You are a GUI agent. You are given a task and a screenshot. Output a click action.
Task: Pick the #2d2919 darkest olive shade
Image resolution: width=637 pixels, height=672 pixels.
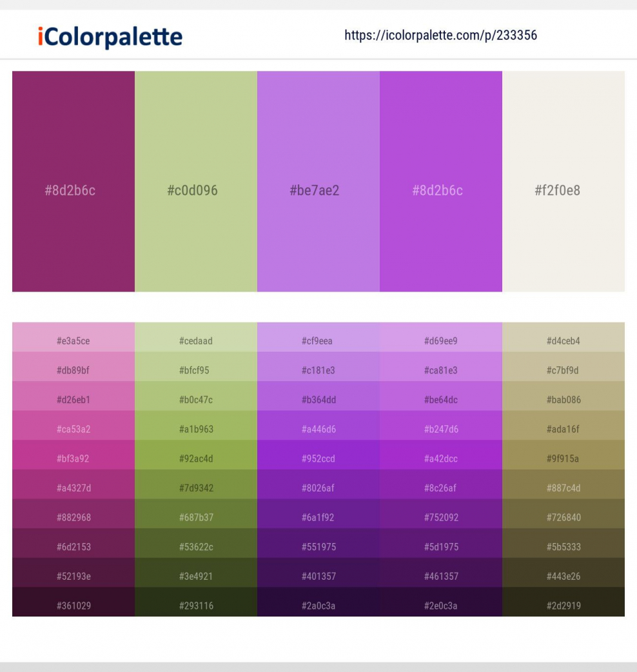coord(563,606)
